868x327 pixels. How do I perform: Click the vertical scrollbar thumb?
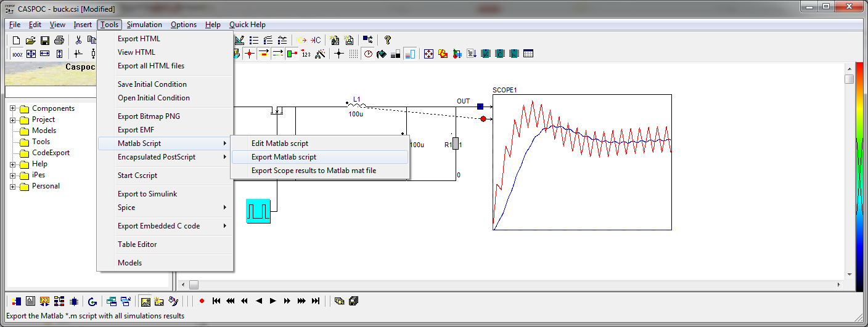(x=850, y=79)
